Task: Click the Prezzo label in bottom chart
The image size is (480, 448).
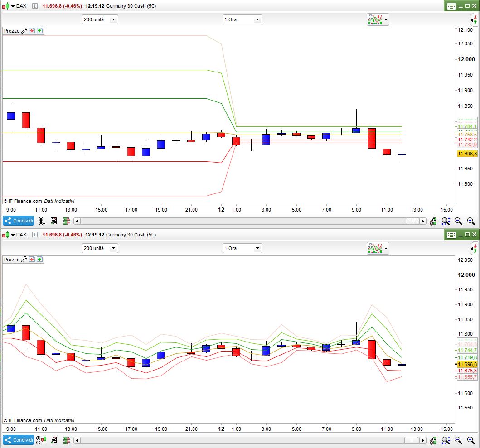Action: pos(12,260)
